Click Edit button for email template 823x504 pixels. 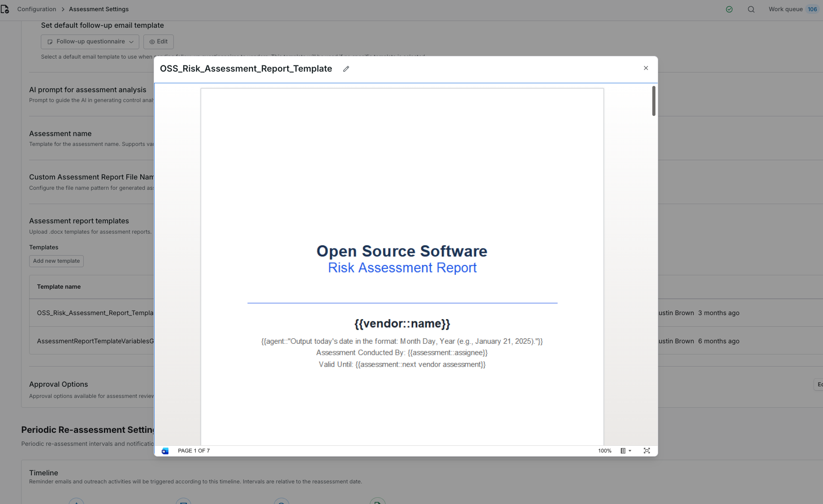(x=159, y=42)
